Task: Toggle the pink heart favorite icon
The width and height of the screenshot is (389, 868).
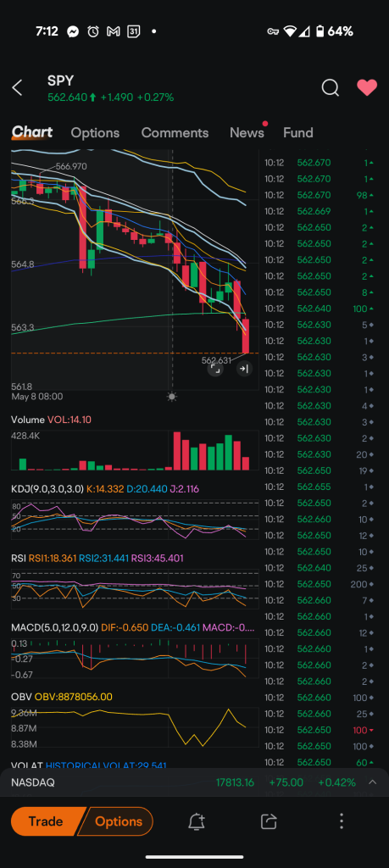Action: pyautogui.click(x=367, y=87)
